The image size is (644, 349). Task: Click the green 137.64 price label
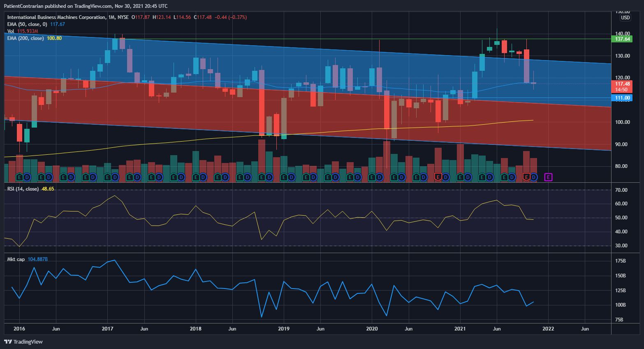[622, 39]
